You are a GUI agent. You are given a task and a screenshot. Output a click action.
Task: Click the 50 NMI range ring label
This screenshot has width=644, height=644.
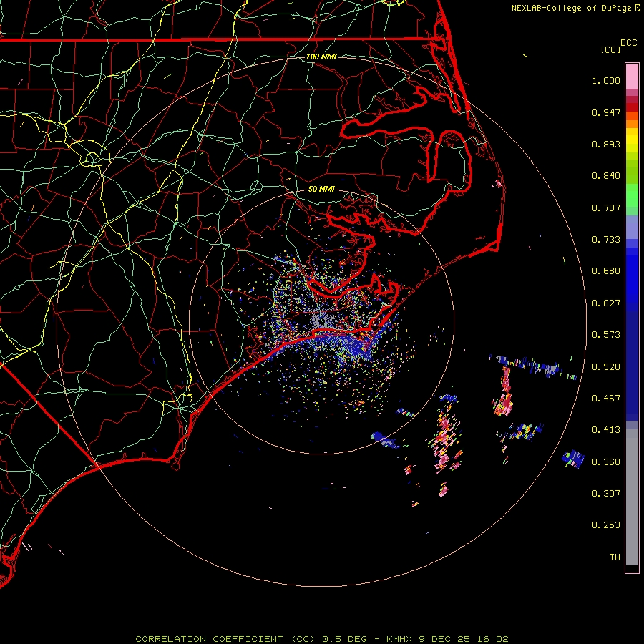[x=321, y=190]
